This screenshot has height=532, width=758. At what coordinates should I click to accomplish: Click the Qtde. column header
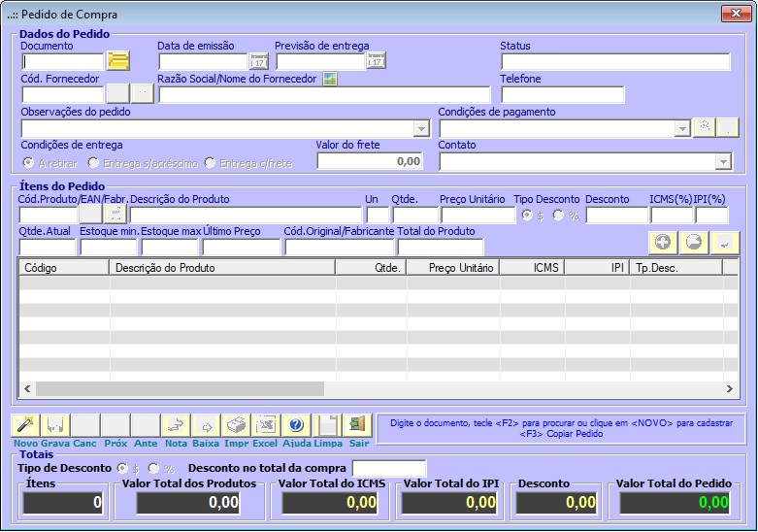click(x=372, y=267)
